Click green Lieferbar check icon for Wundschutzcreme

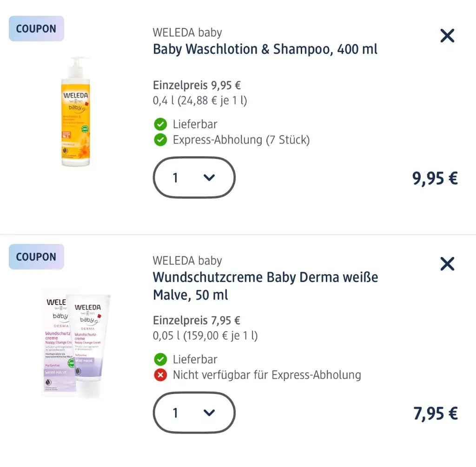tap(160, 359)
